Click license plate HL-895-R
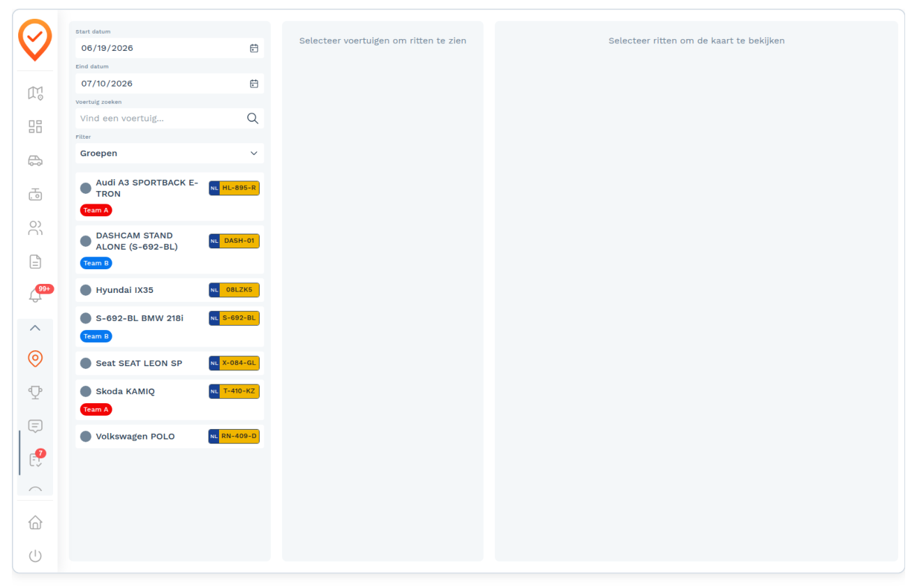Viewport: 917px width, 588px height. tap(234, 188)
